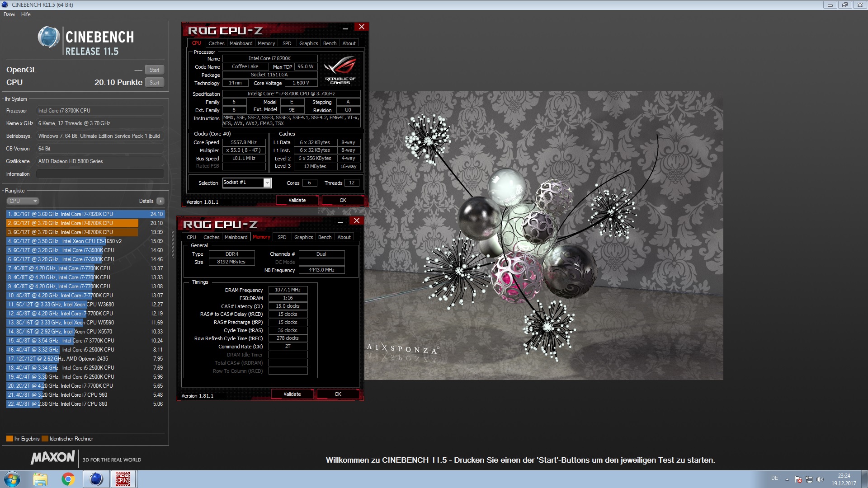This screenshot has height=488, width=868.
Task: Click OK in lower CPU-Z Memory window
Action: 338,394
